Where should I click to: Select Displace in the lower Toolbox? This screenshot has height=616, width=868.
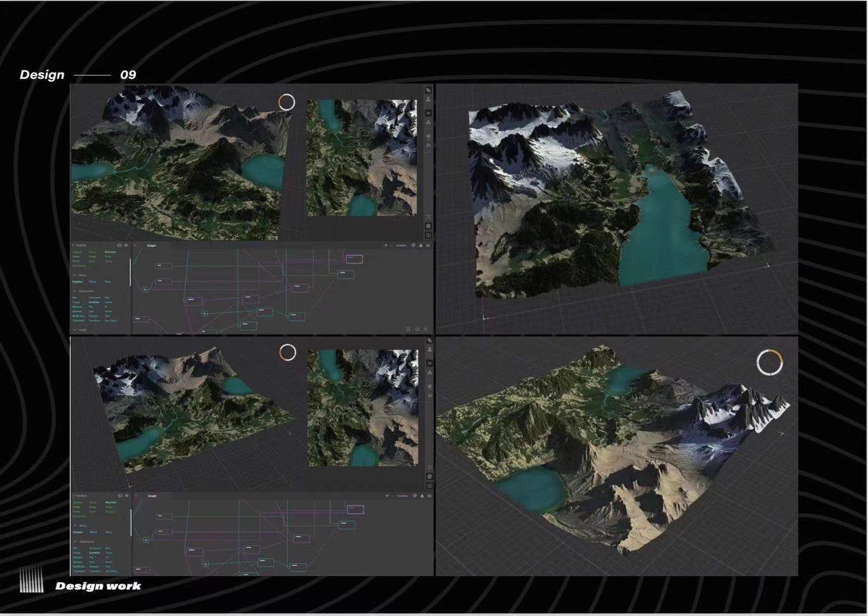pos(78,532)
